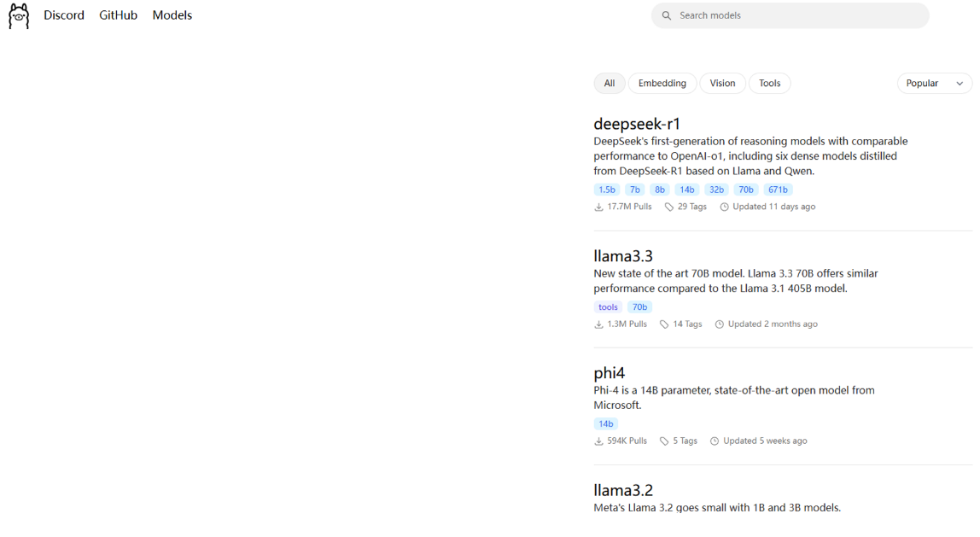
Task: Click the tag icon next to 29 Tags
Action: 668,207
